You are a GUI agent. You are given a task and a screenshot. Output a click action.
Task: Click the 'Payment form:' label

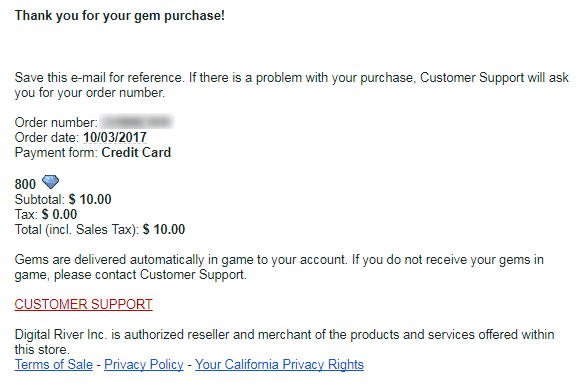point(56,153)
